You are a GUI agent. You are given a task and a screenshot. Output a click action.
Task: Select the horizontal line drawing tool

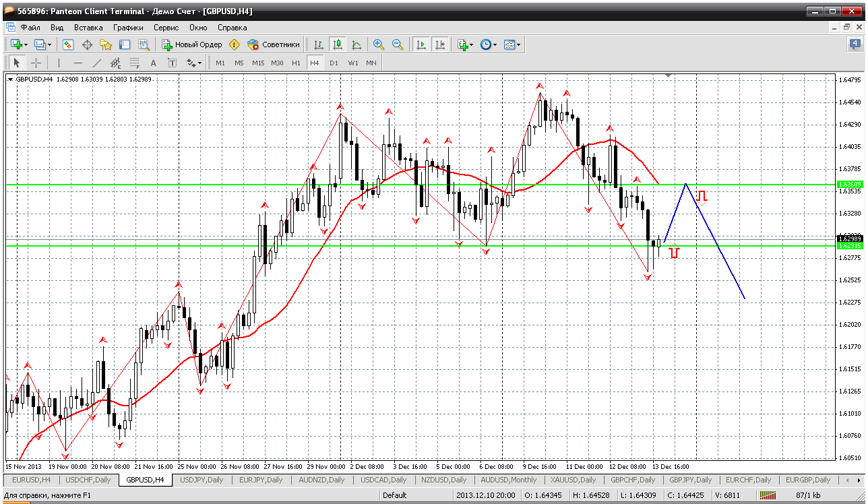coord(77,63)
